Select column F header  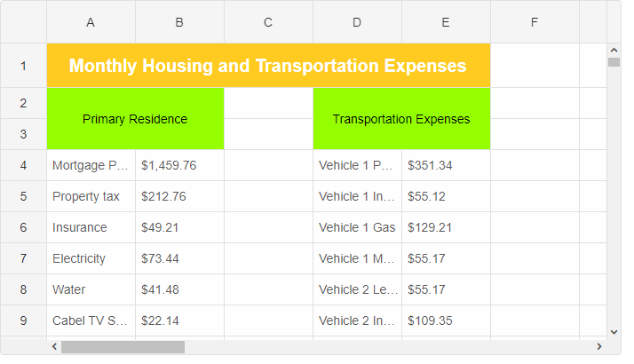click(x=535, y=22)
